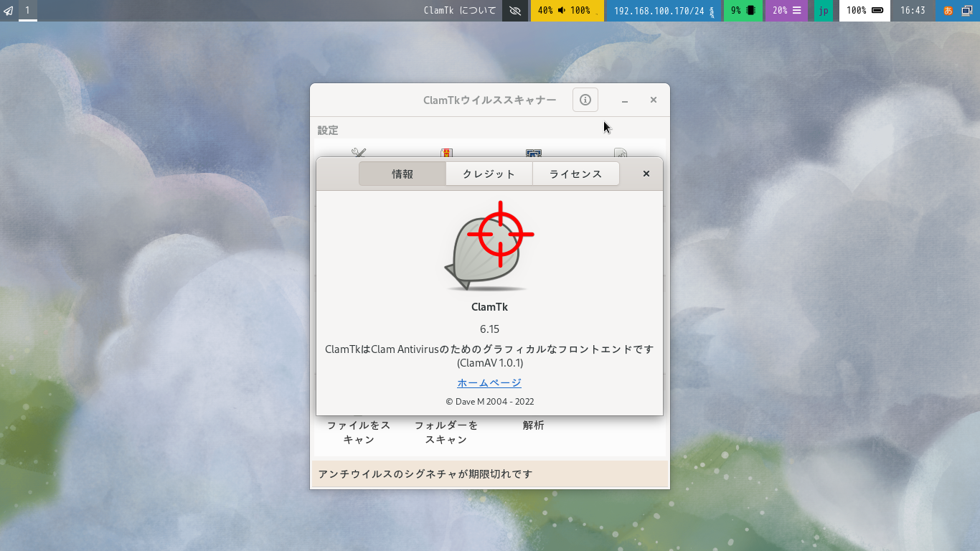Select workspace 1 in top bar
Viewport: 980px width, 551px height.
[x=27, y=11]
